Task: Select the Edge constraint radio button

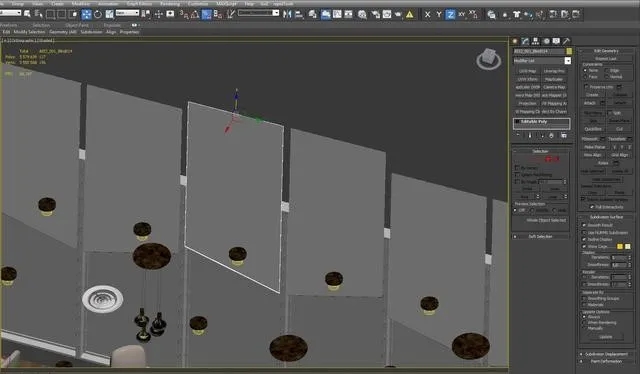Action: coord(607,71)
